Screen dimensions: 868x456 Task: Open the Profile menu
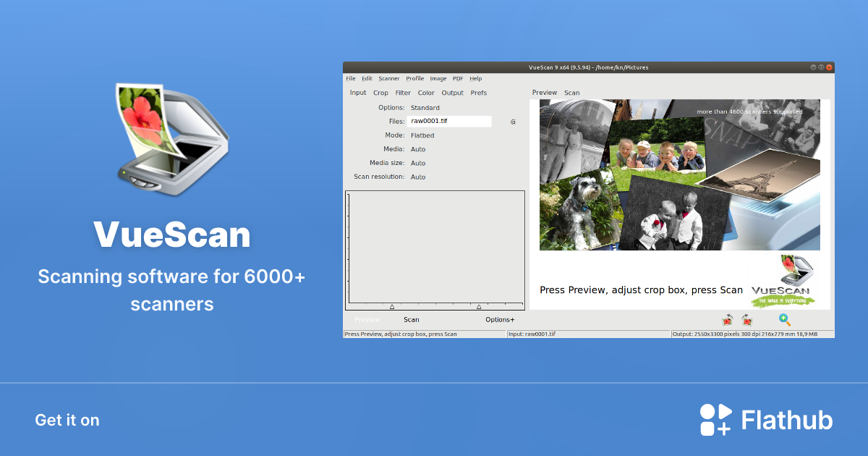point(415,78)
